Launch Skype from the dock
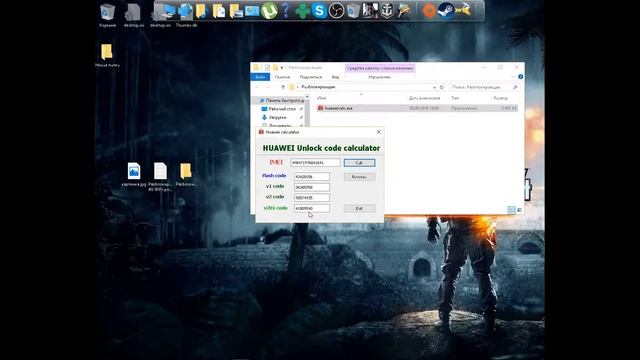Image resolution: width=640 pixels, height=360 pixels. [x=319, y=11]
